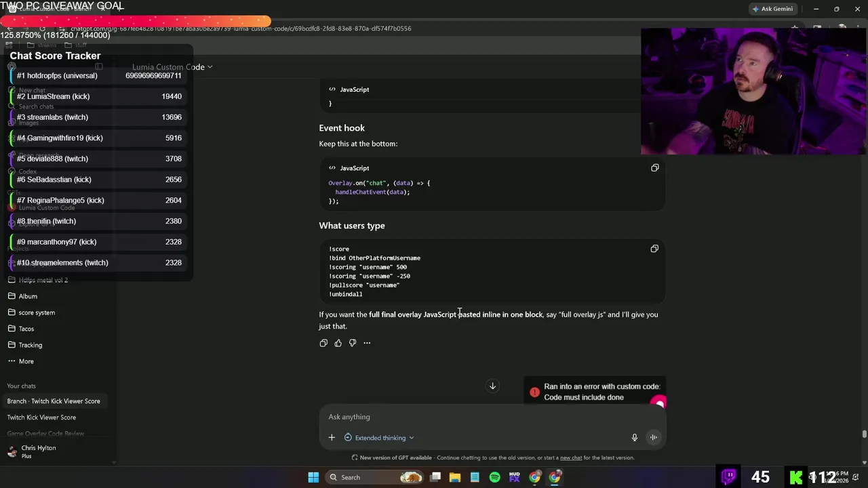
Task: Give the response a thumbs up
Action: pyautogui.click(x=338, y=343)
